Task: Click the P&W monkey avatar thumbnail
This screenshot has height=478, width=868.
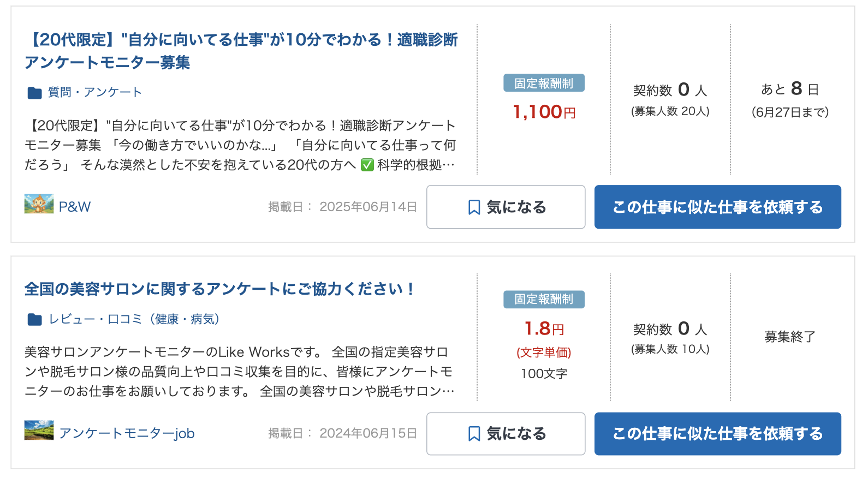Action: pos(39,204)
